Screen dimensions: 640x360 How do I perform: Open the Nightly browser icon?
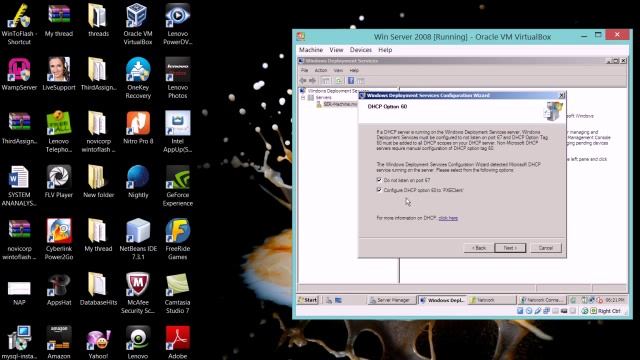[138, 182]
